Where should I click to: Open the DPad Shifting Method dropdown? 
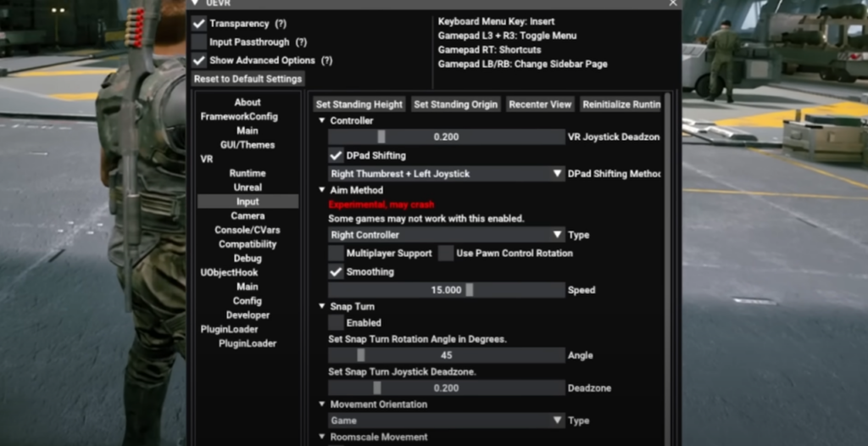pos(446,174)
